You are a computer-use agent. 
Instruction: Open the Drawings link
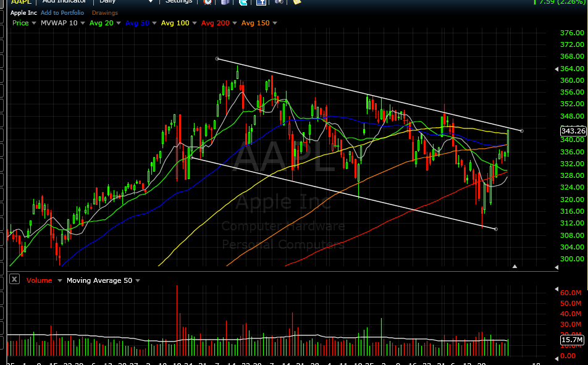click(104, 13)
